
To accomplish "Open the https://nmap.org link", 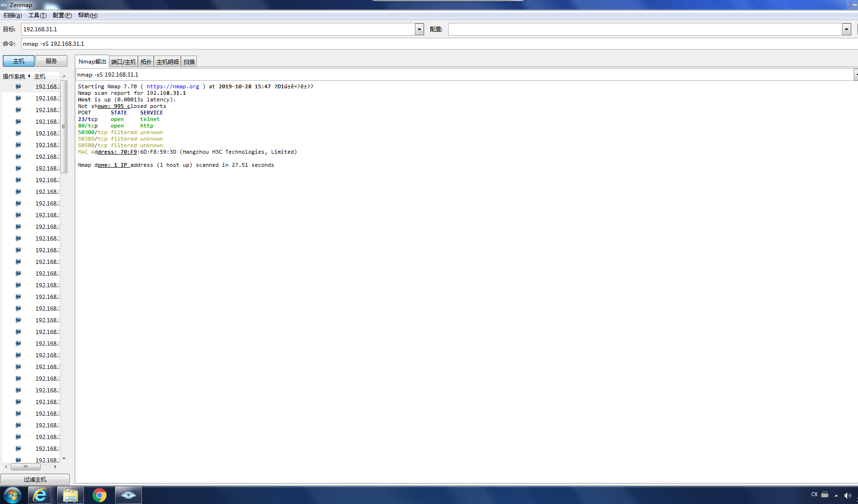I will coord(173,86).
